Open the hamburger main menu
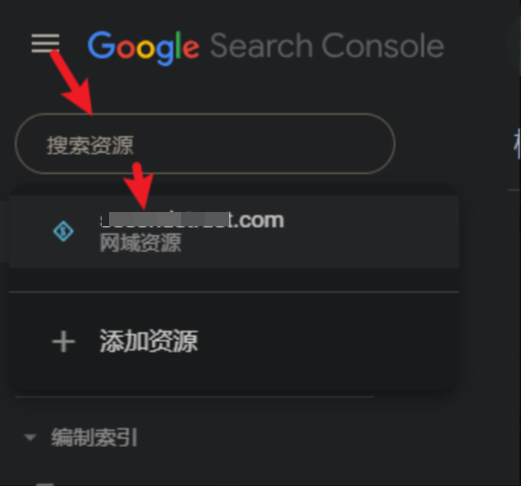521x486 pixels. [x=45, y=43]
